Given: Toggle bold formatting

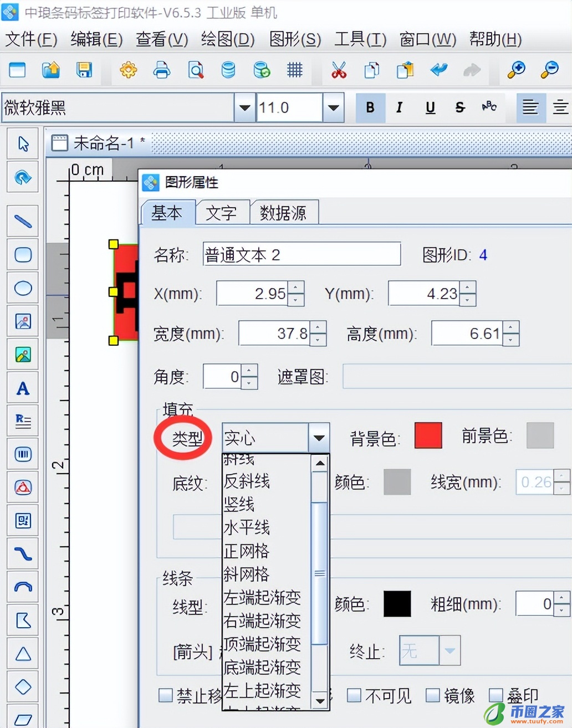Looking at the screenshot, I should [x=370, y=107].
